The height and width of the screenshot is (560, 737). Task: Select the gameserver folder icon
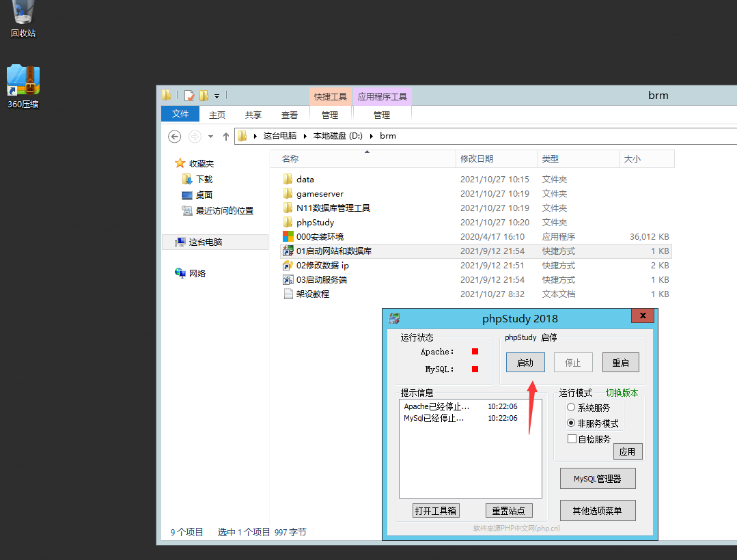click(x=288, y=193)
